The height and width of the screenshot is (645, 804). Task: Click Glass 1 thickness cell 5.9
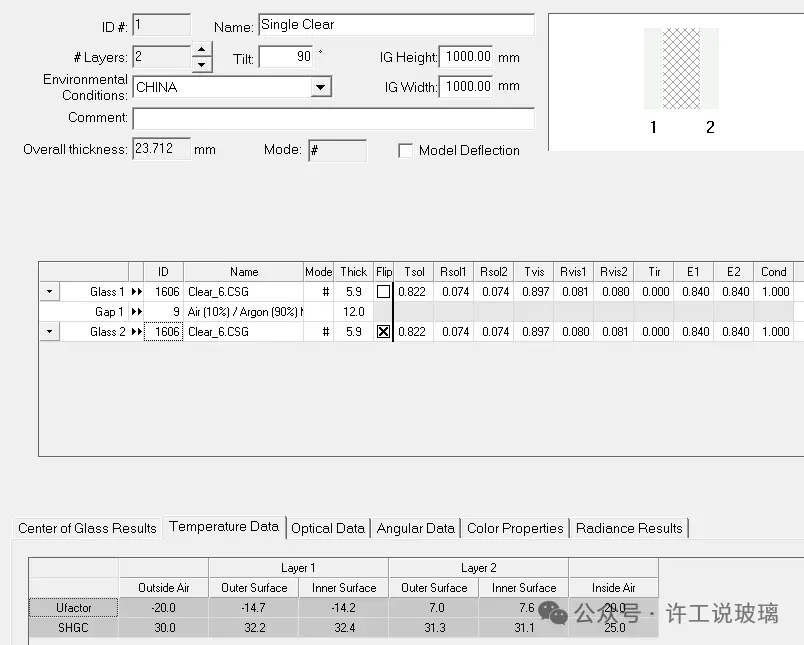(x=353, y=292)
